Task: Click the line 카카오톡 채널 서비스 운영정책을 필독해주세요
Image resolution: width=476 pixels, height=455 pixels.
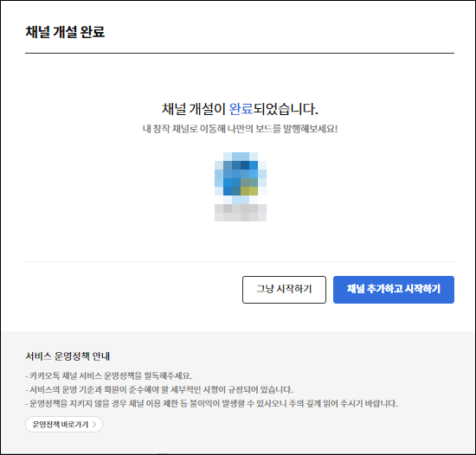Action: [x=109, y=375]
